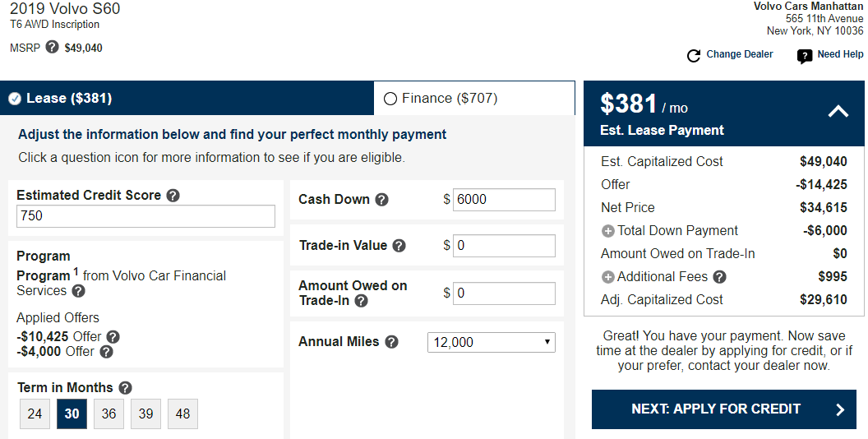Screen dimensions: 868x439
Task: Click Term in Months help icon
Action: point(125,387)
